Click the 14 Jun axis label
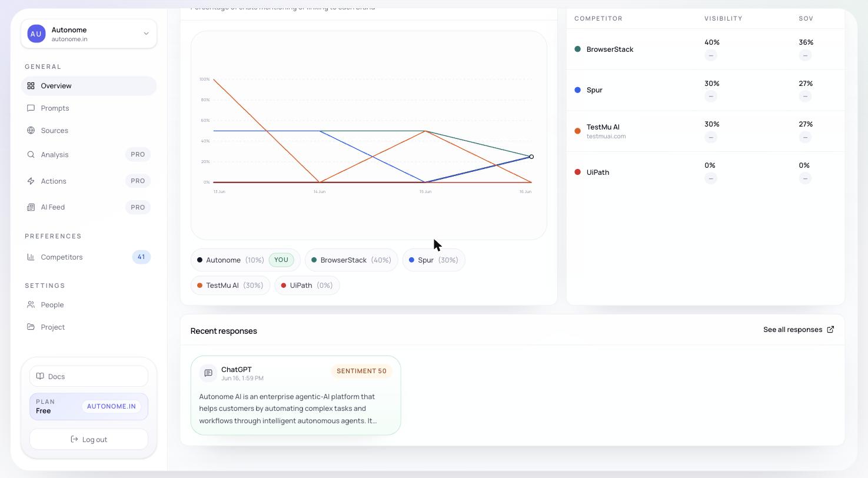Screen dimensions: 868x478 click(319, 192)
